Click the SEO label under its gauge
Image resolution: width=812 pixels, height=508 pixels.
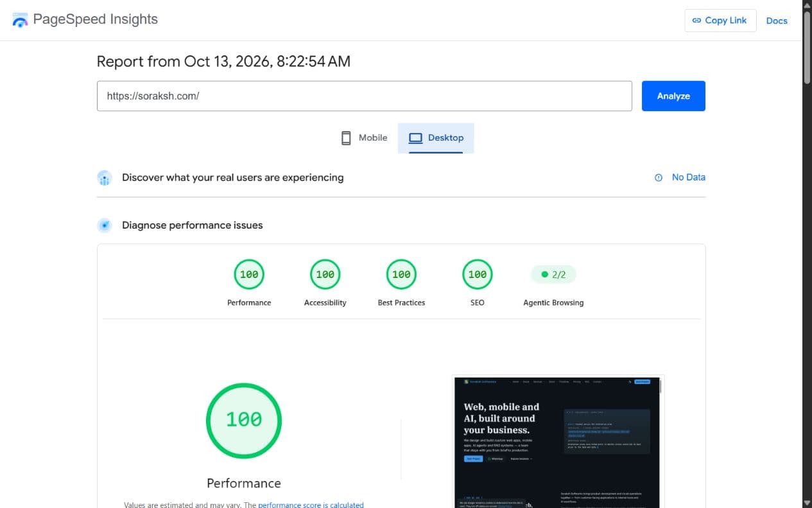coord(477,302)
